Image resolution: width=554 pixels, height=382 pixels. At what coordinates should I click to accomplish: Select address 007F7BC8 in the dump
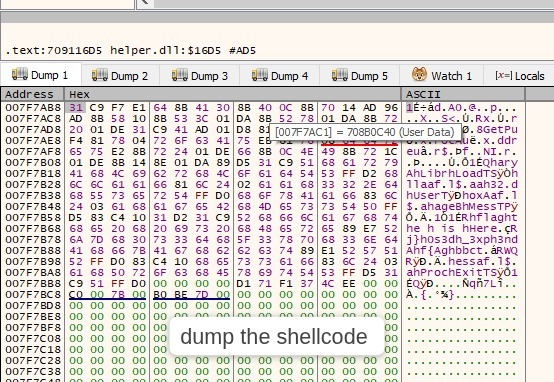(x=33, y=294)
